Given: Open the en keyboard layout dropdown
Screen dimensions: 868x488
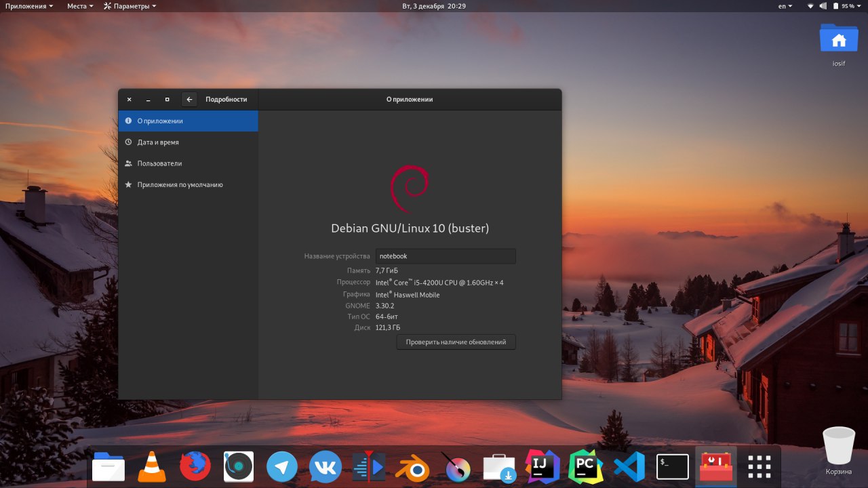Looking at the screenshot, I should [x=785, y=6].
